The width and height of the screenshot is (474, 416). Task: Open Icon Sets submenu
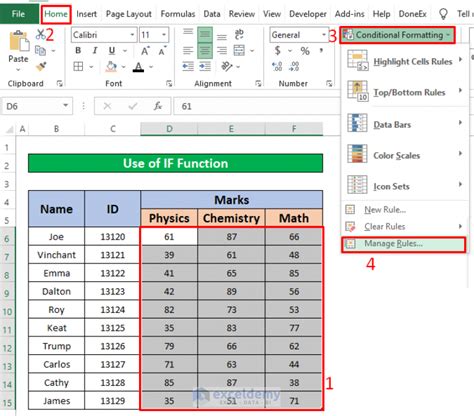click(405, 186)
